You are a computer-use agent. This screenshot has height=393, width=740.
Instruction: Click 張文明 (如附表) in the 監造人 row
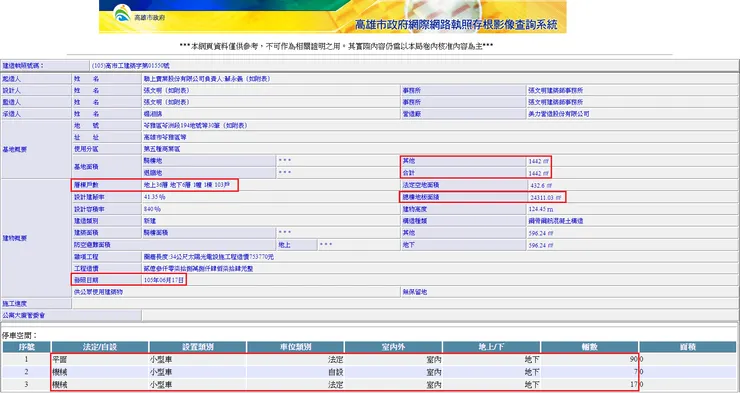[166, 102]
